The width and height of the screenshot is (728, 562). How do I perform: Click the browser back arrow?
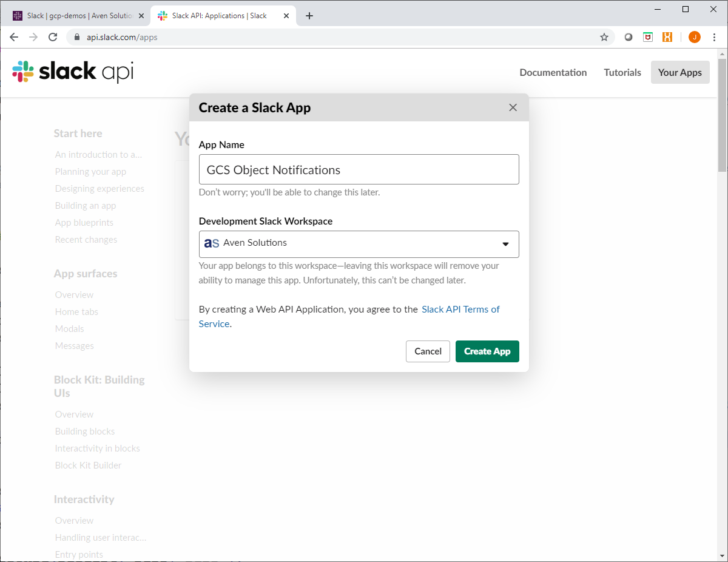14,37
